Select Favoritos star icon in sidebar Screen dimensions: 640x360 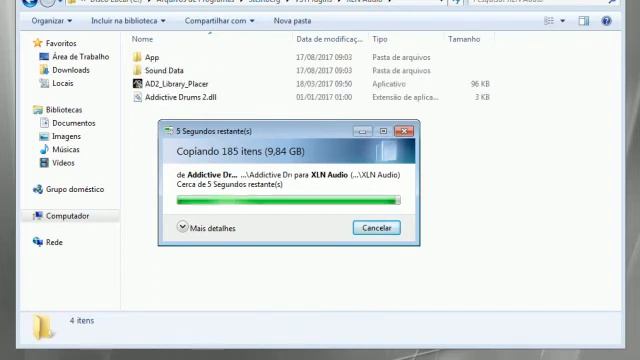tap(38, 43)
